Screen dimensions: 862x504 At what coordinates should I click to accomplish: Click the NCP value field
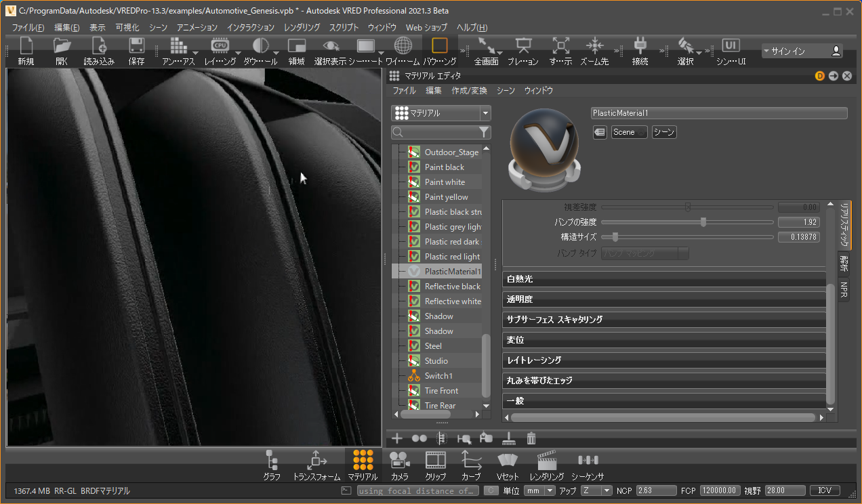click(x=655, y=490)
